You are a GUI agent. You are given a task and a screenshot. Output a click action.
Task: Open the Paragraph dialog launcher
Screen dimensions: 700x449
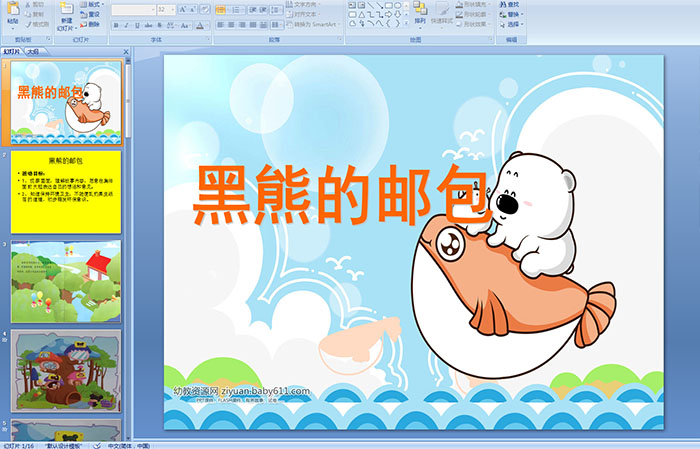coord(340,39)
